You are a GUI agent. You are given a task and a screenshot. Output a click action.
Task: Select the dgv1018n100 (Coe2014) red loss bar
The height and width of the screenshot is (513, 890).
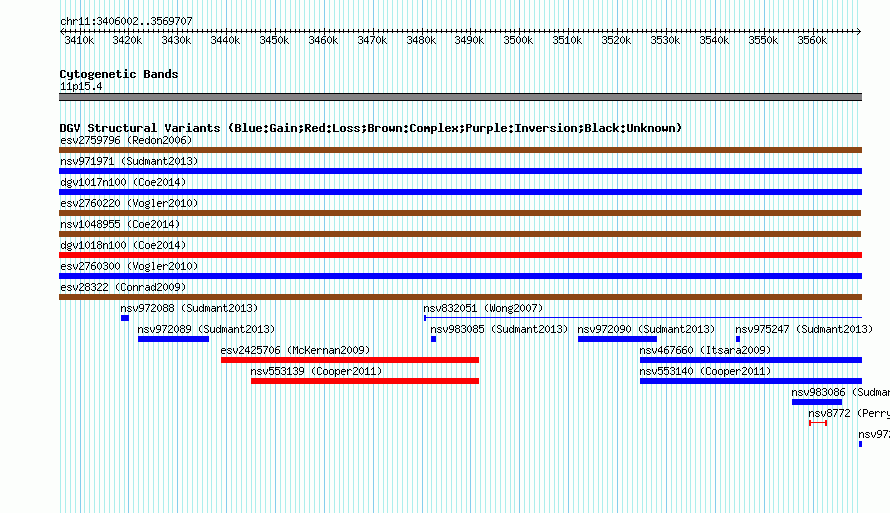(x=460, y=255)
